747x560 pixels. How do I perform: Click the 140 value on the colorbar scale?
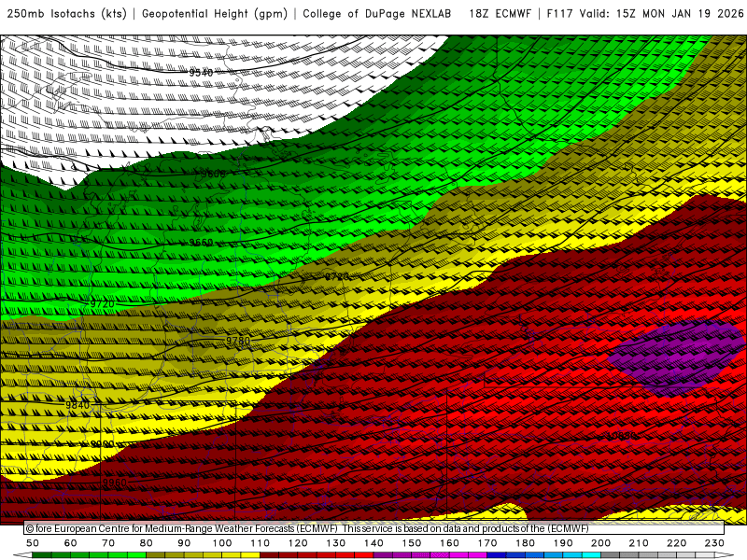(x=373, y=543)
